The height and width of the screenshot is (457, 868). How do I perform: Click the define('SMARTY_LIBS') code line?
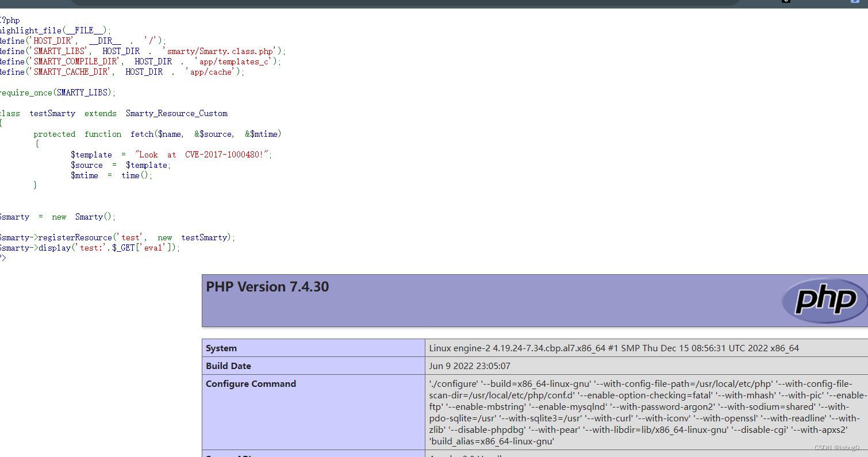click(x=143, y=51)
